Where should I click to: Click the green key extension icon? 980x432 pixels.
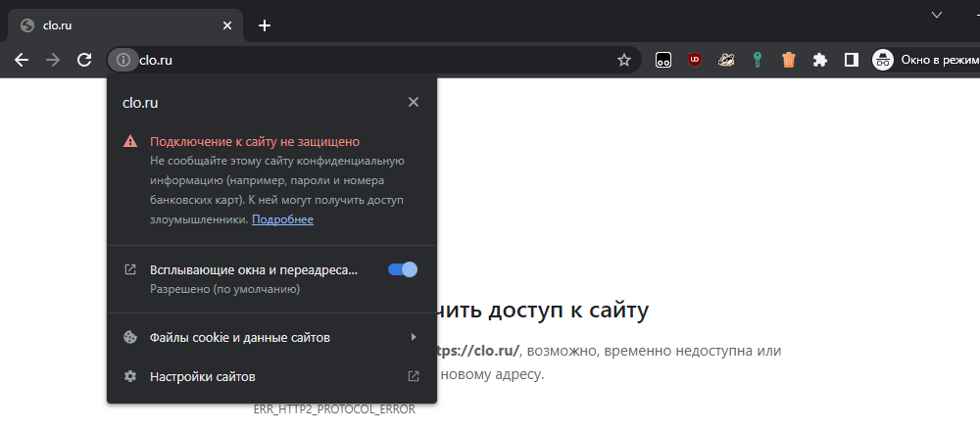pyautogui.click(x=758, y=60)
